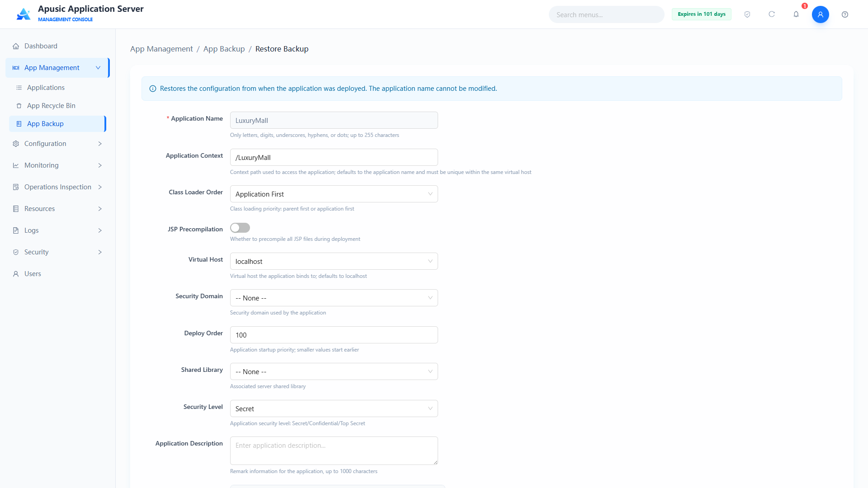Click the Logs file icon

point(16,230)
